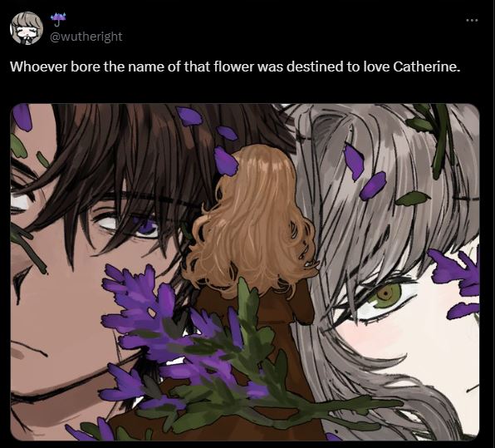Click the purple umbrella emoji display name
Viewport: 495px width, 448px height.
(59, 18)
